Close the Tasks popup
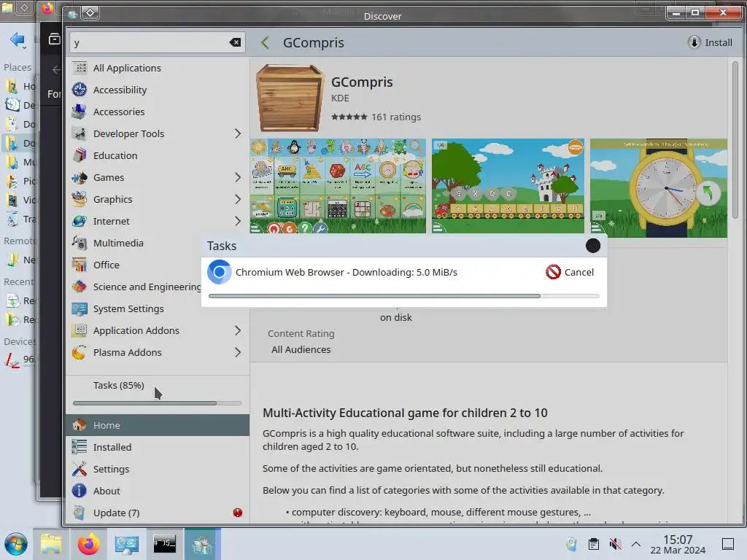The width and height of the screenshot is (747, 560). (592, 246)
